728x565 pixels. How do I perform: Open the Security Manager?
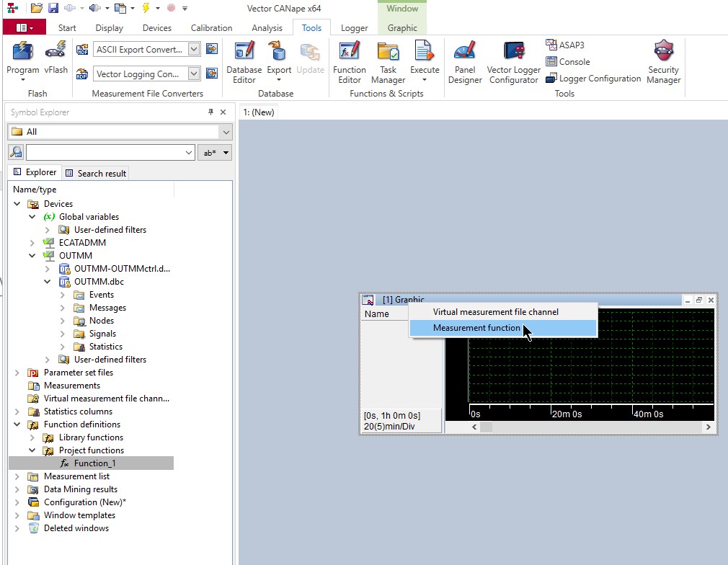point(663,61)
